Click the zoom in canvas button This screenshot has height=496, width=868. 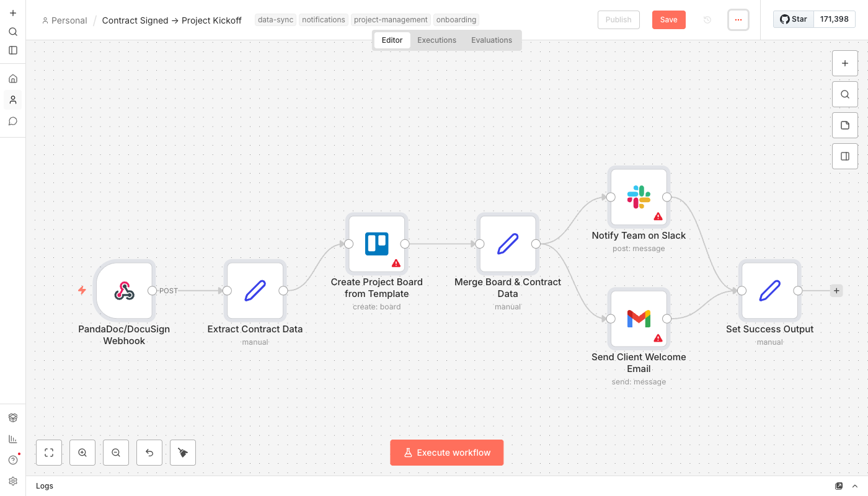pyautogui.click(x=82, y=453)
